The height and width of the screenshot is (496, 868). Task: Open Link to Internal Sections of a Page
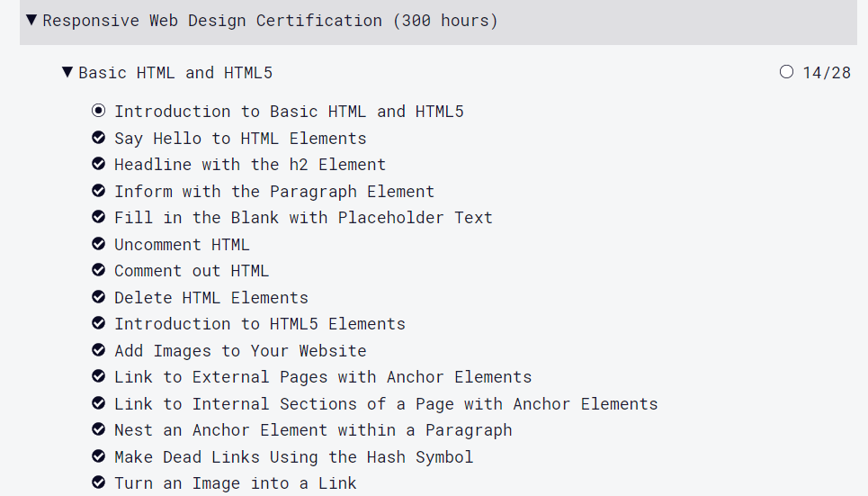387,403
